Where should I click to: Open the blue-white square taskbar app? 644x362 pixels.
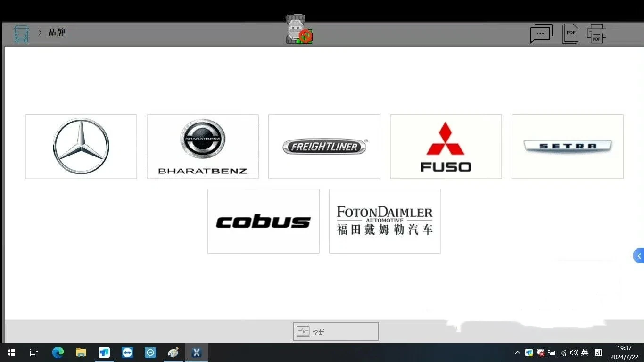pos(104,353)
